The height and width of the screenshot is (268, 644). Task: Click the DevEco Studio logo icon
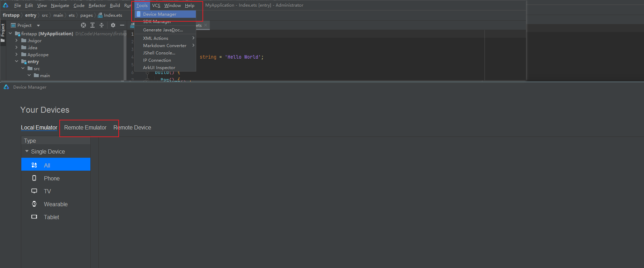coord(5,5)
